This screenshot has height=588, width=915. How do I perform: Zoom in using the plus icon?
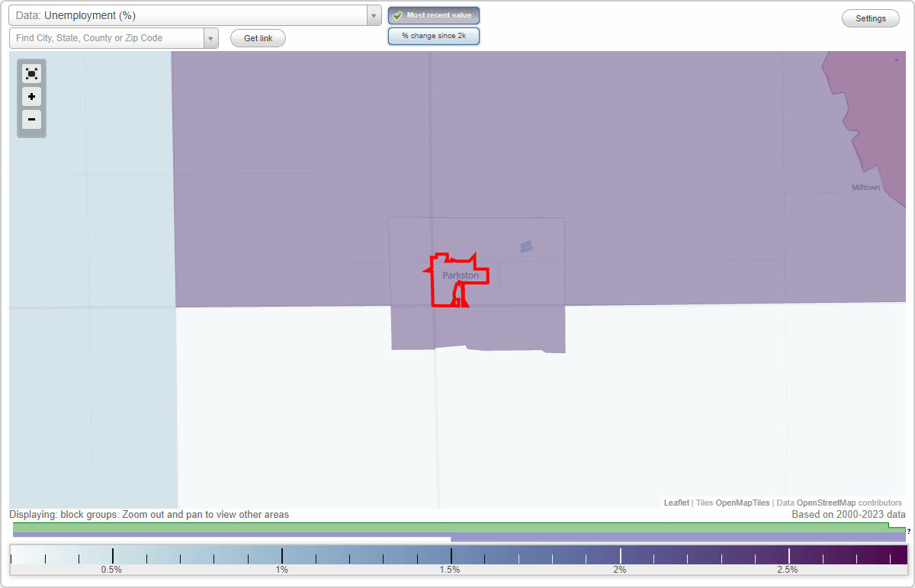(x=31, y=97)
